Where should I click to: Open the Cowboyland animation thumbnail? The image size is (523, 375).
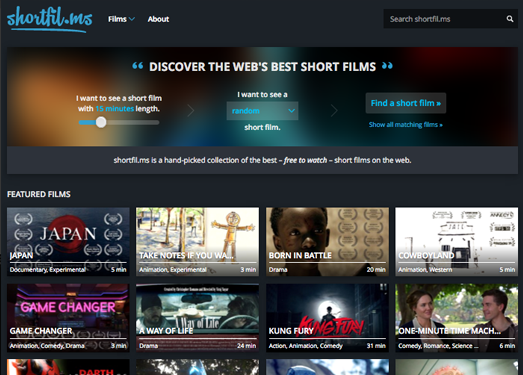click(457, 242)
